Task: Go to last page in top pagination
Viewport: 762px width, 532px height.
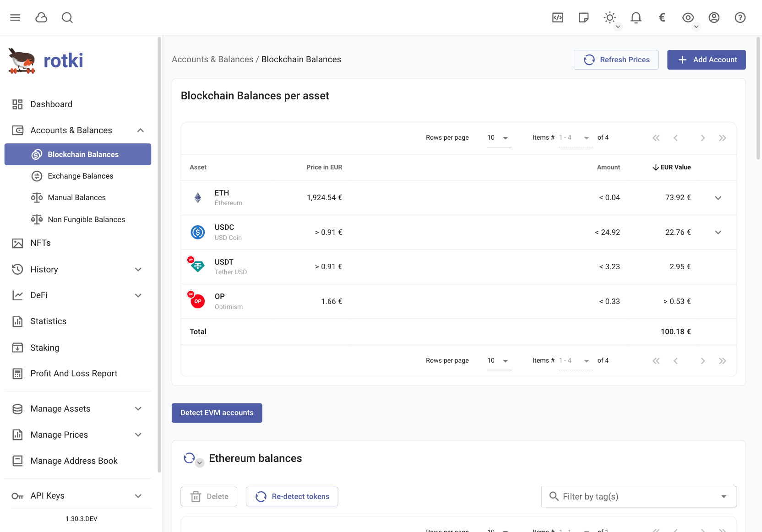Action: coord(723,138)
